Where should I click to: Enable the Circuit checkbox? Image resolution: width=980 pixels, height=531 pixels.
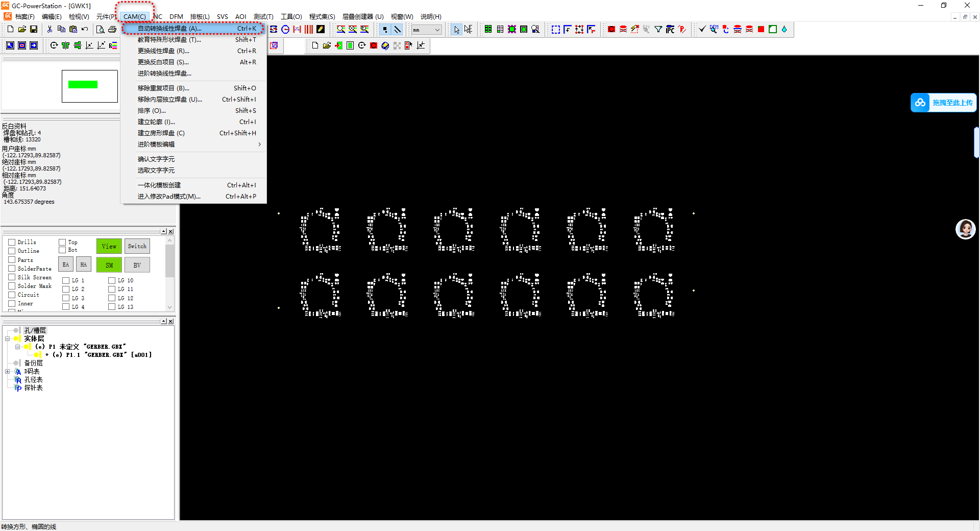point(12,295)
